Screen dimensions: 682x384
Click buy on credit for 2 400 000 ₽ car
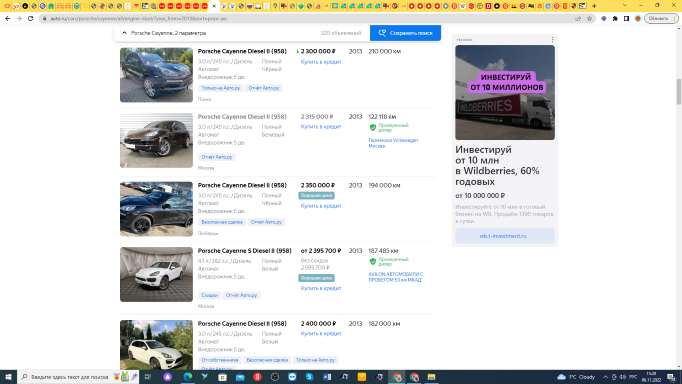321,334
